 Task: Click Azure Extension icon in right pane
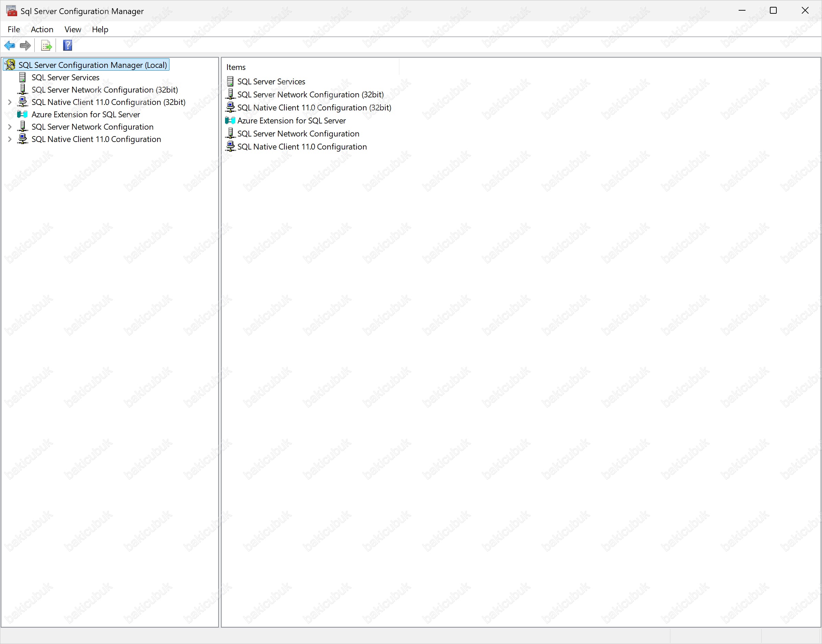(x=230, y=121)
